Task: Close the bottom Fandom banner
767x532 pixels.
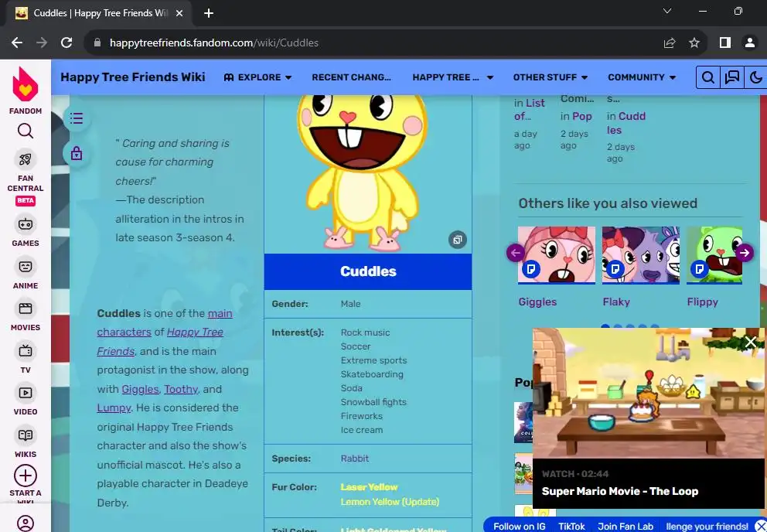Action: 760,526
